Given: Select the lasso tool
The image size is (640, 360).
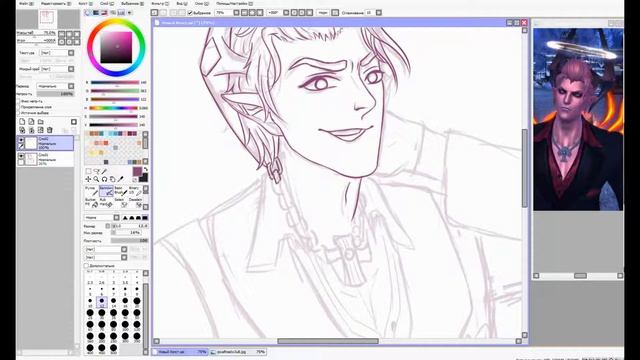Looking at the screenshot, I should point(96,171).
